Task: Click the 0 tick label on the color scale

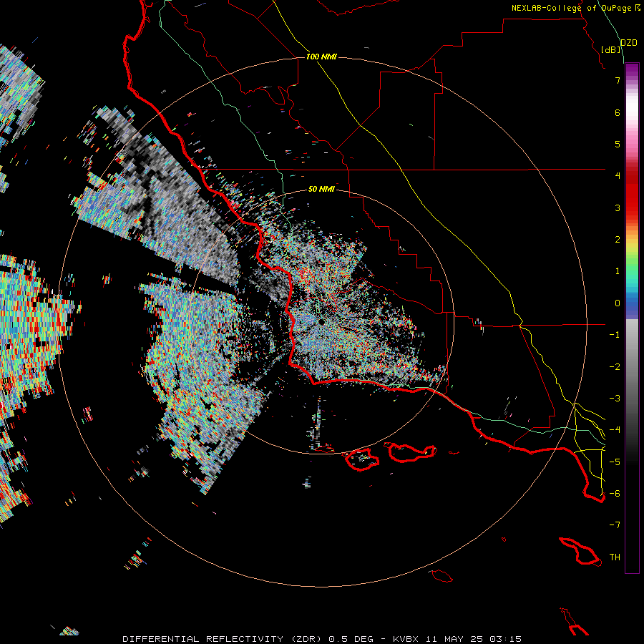Action: [618, 303]
